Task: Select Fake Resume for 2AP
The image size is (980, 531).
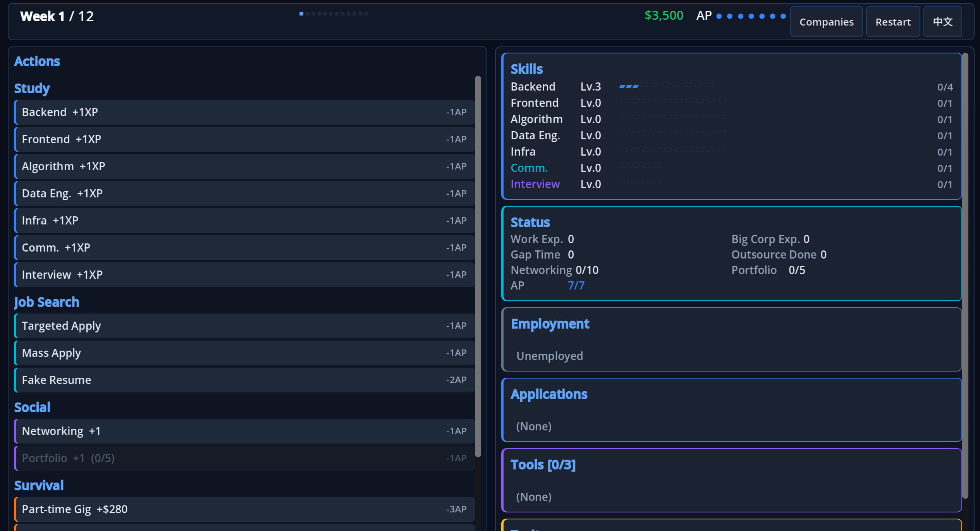Action: point(244,380)
